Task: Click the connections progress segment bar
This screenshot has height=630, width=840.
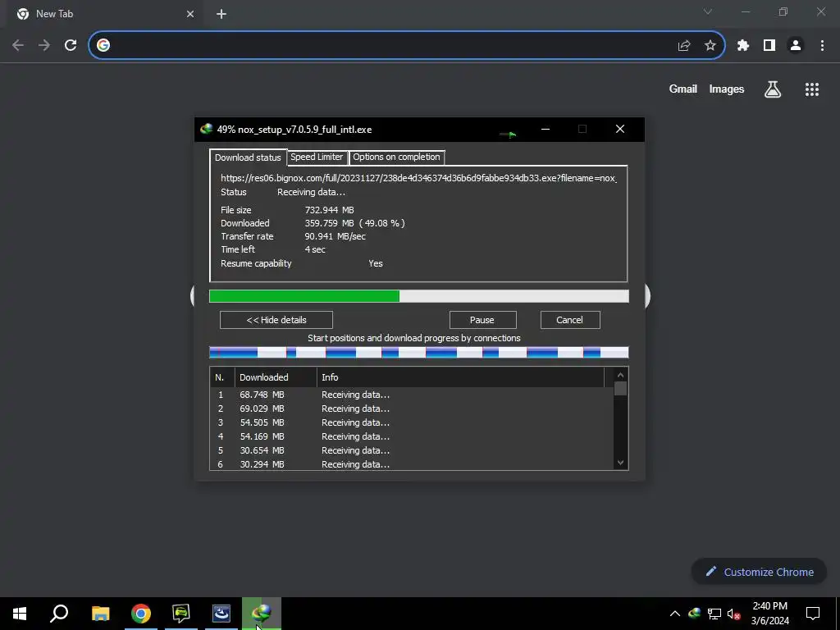Action: coord(419,352)
